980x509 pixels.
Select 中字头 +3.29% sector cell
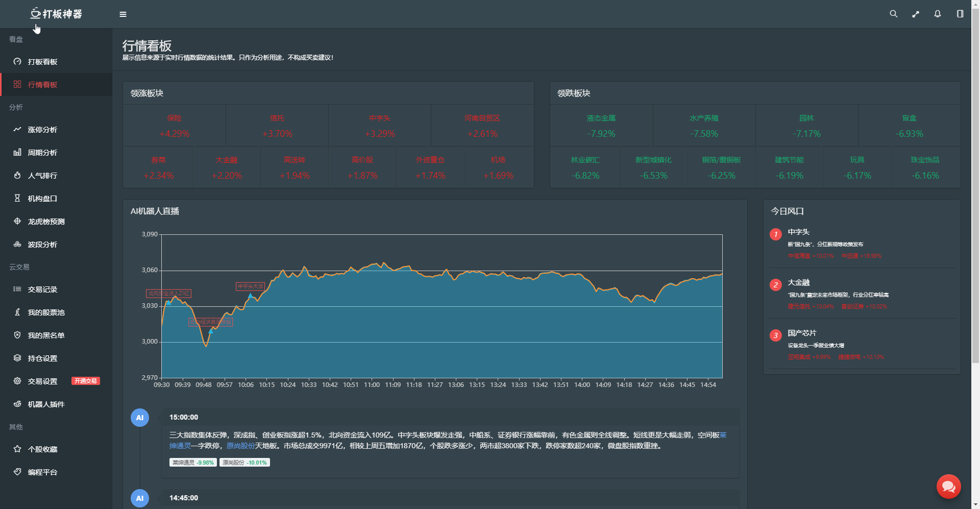[380, 126]
